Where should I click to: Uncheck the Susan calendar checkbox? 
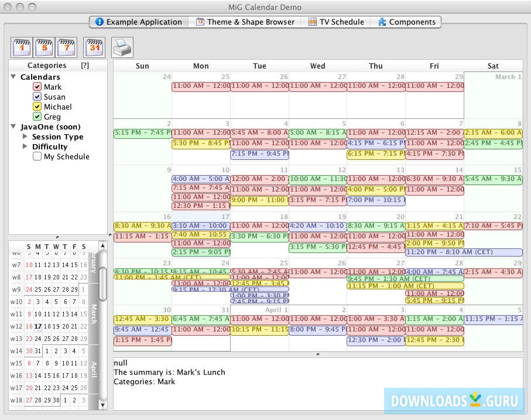coord(37,97)
